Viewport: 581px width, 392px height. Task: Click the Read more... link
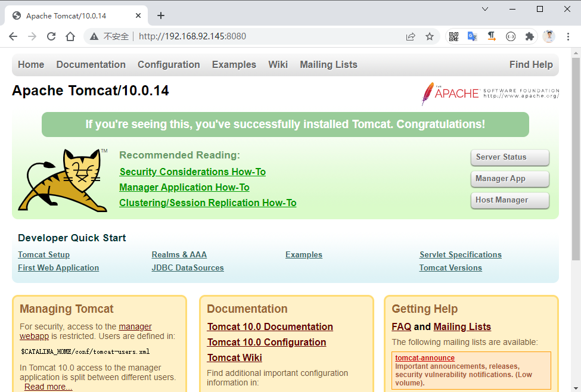coord(48,387)
